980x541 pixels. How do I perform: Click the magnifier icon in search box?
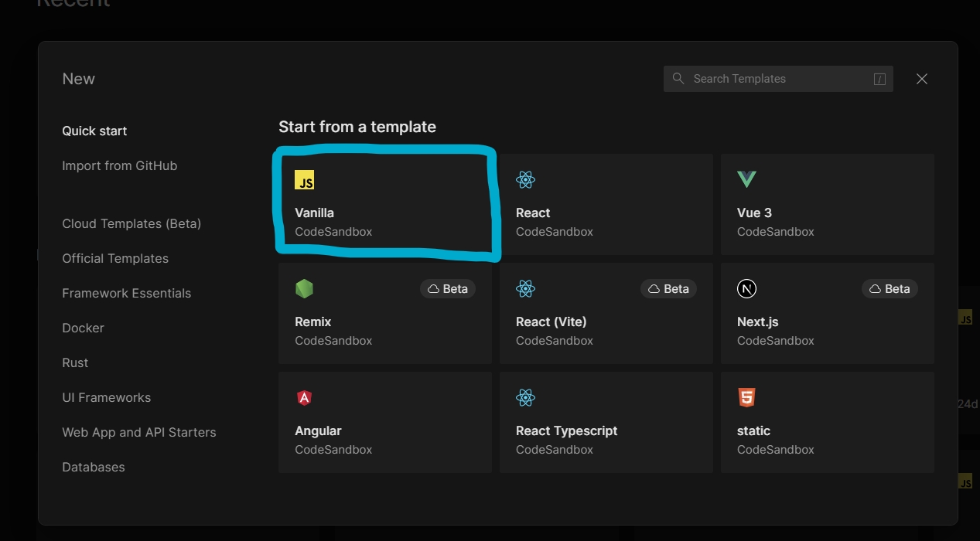pos(678,79)
